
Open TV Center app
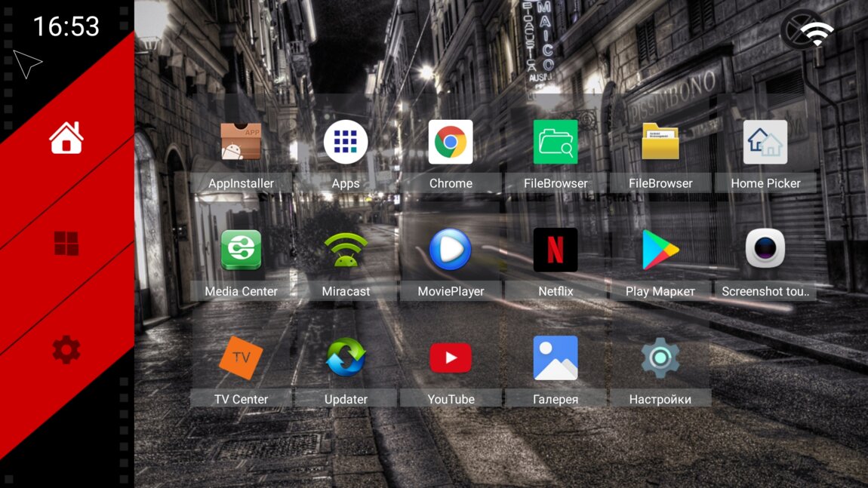pos(241,358)
